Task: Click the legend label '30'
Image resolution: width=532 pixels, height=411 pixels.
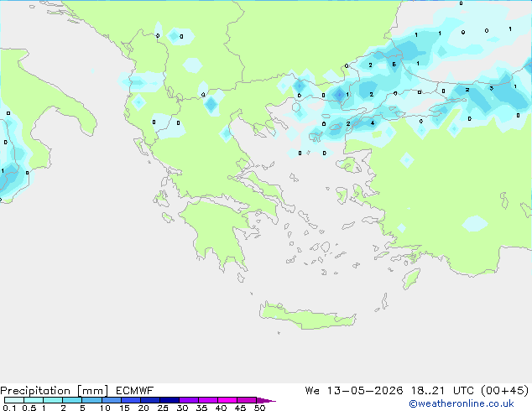Action: [182, 408]
